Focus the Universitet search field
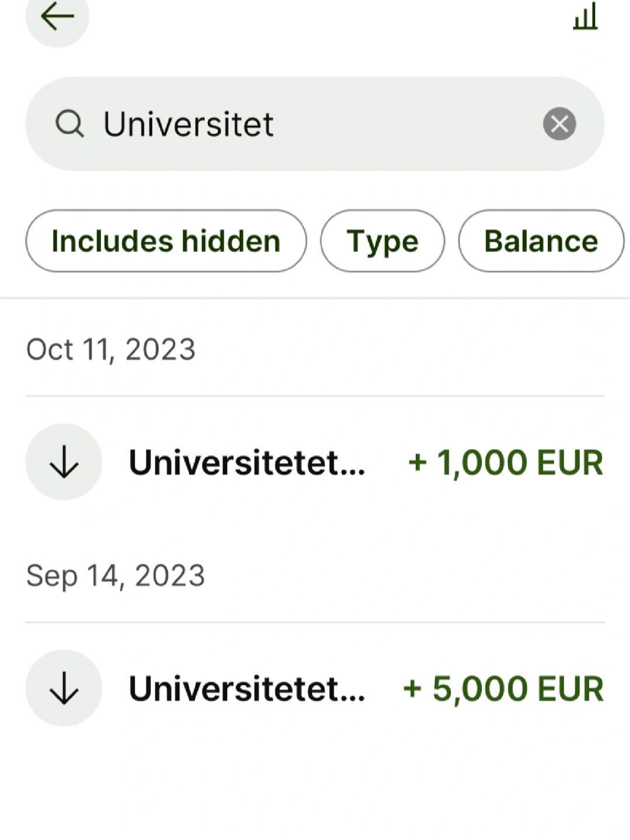 click(x=315, y=124)
